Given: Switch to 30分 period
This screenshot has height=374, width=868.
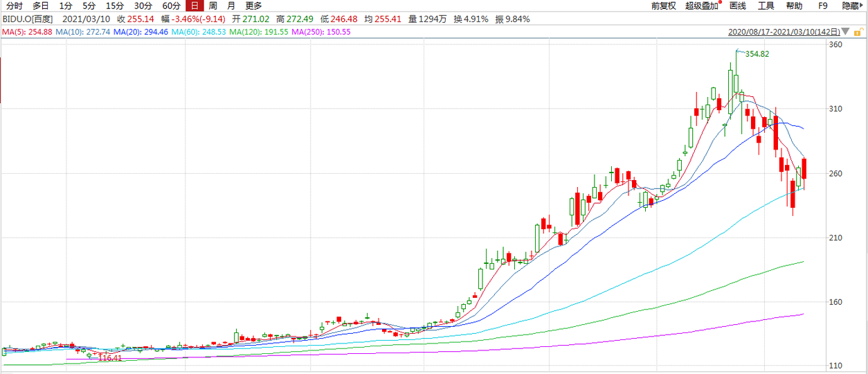Looking at the screenshot, I should pos(143,6).
